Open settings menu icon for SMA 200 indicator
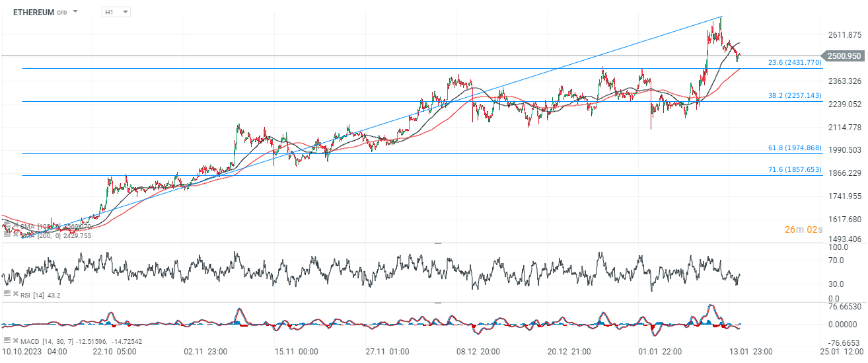This screenshot has height=363, width=868. tap(7, 235)
